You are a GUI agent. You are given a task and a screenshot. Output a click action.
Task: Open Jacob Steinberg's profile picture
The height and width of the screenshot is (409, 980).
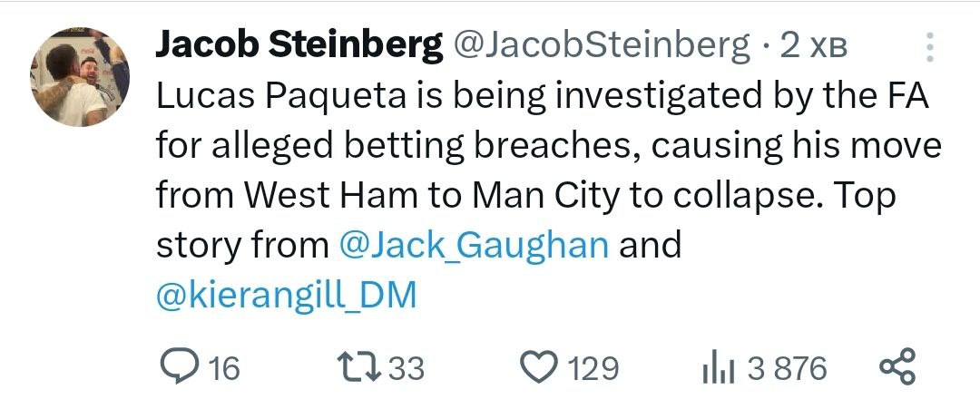[x=81, y=76]
